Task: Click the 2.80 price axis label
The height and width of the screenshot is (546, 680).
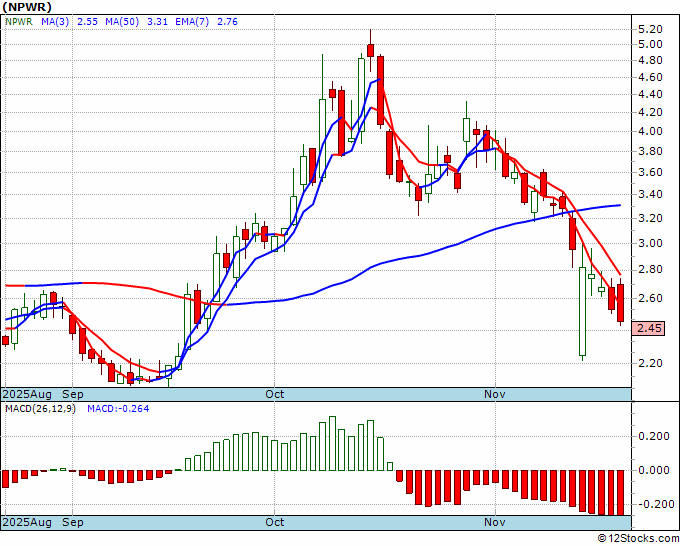Action: [650, 269]
